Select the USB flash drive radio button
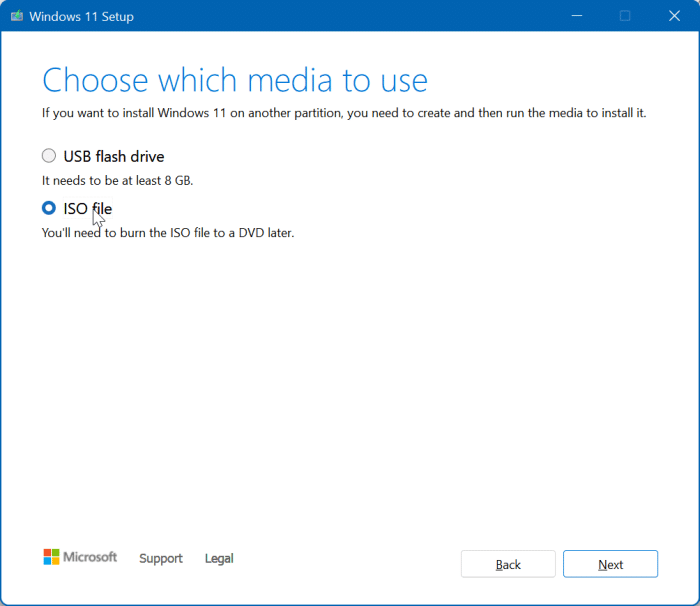The height and width of the screenshot is (606, 700). pos(49,156)
